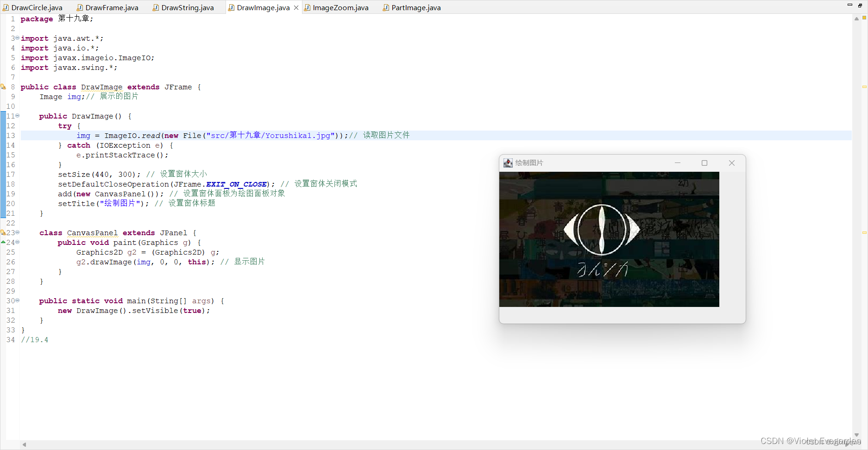Click the Image img field on line 9
Image resolution: width=868 pixels, height=450 pixels.
[x=62, y=97]
